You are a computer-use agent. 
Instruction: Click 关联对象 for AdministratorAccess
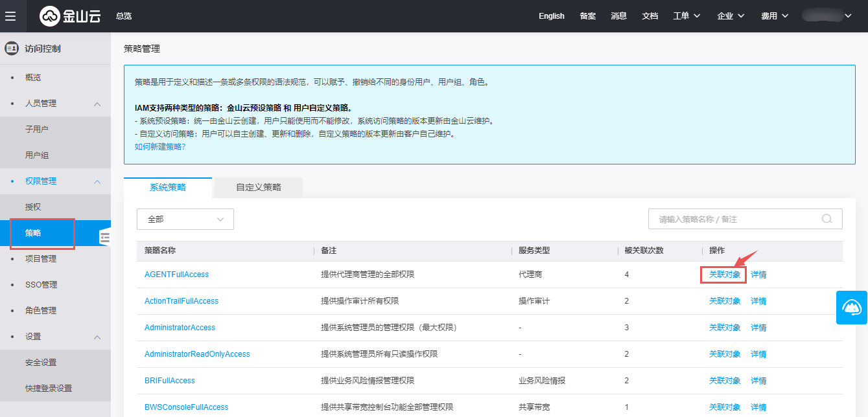coord(725,328)
